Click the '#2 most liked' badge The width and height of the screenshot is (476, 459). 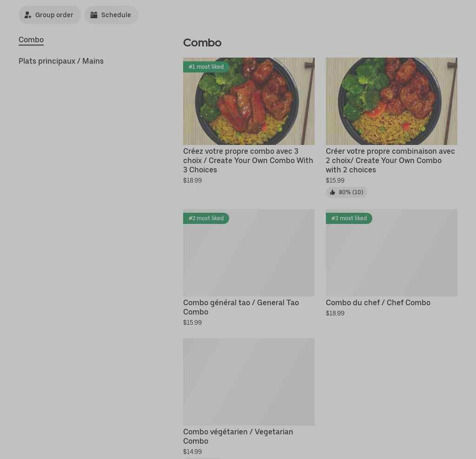pyautogui.click(x=206, y=218)
